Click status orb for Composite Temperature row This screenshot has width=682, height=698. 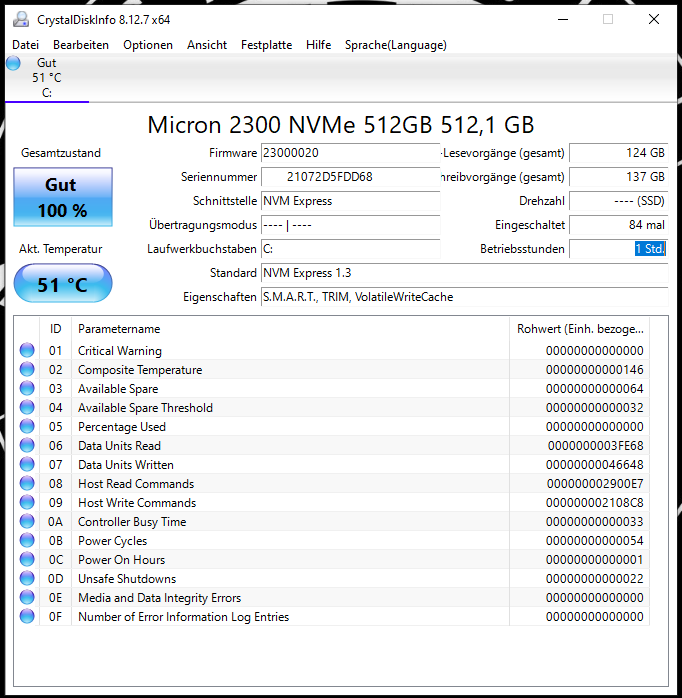point(27,369)
